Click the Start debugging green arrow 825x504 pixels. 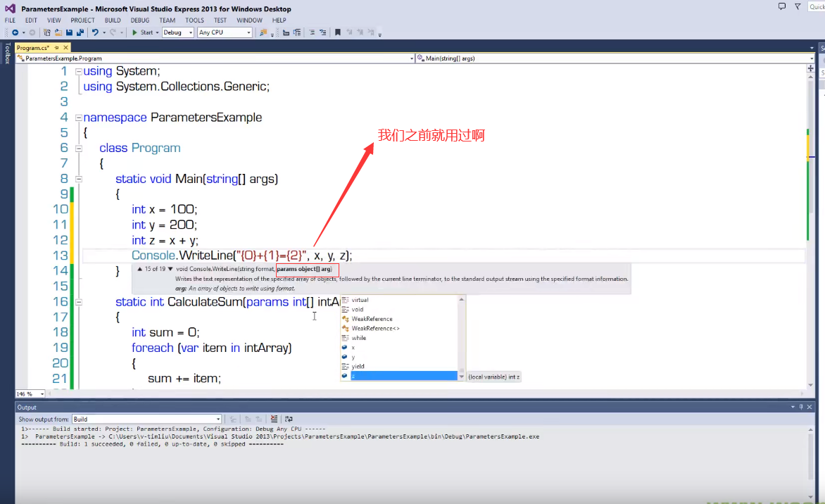[134, 32]
